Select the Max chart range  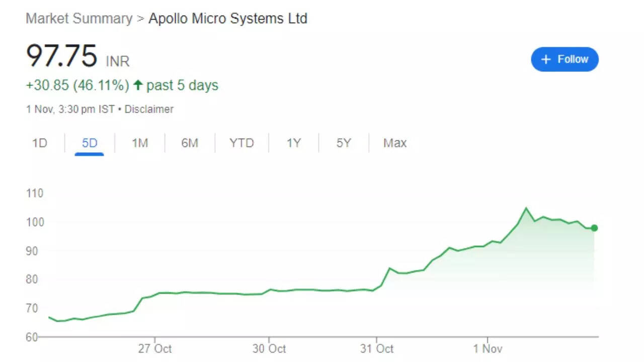pyautogui.click(x=394, y=143)
